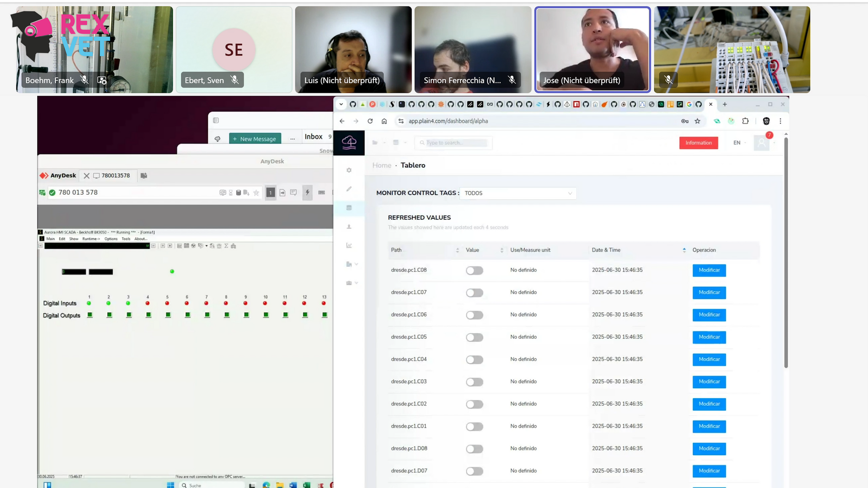This screenshot has height=488, width=868.
Task: Open the gear settings icon in sidebar
Action: tap(349, 170)
